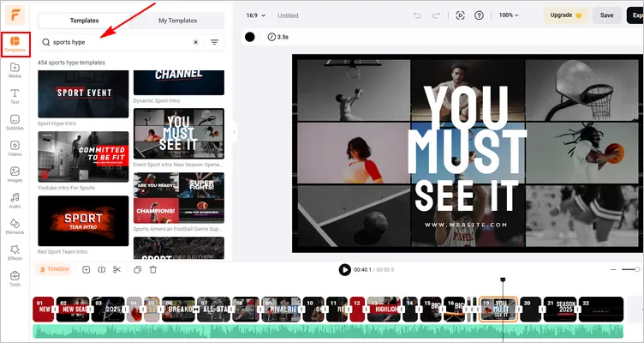The height and width of the screenshot is (343, 644).
Task: Click the scissors trim icon
Action: [117, 270]
